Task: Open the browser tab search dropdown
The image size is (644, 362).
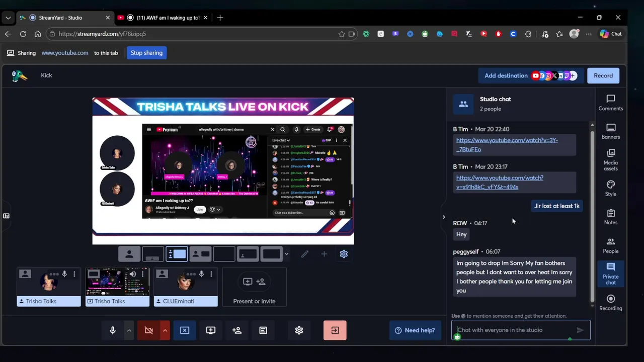Action: coord(8,18)
